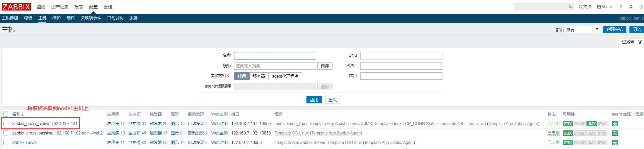Switch to 主机群组 submenu

click(x=10, y=18)
